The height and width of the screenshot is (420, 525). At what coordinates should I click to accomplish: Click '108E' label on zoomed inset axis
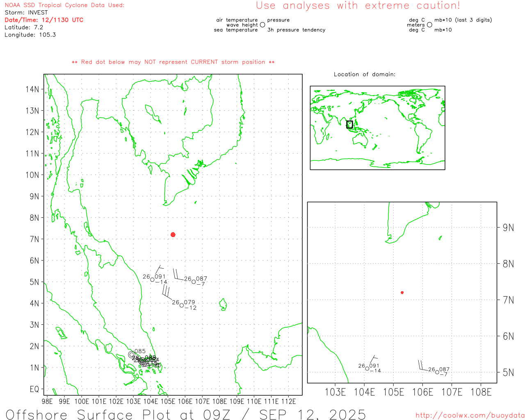(481, 392)
